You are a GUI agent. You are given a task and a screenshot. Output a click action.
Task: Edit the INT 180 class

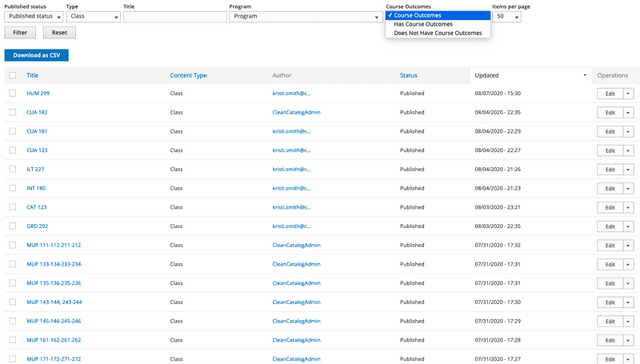610,189
